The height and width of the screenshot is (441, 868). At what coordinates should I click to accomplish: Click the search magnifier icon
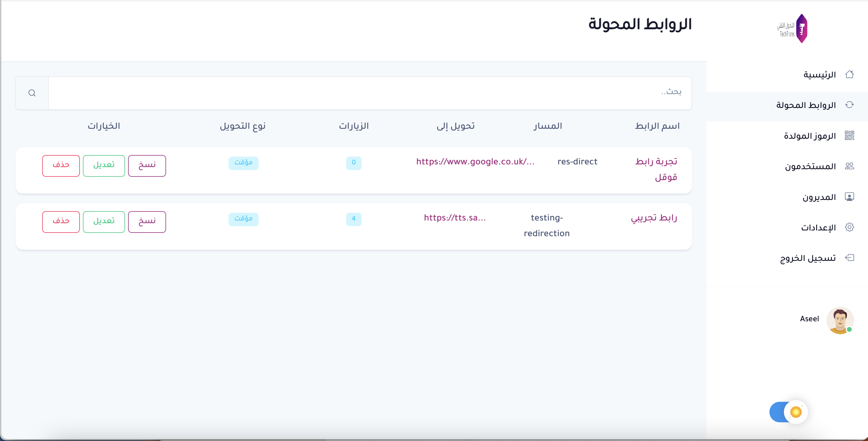click(32, 93)
